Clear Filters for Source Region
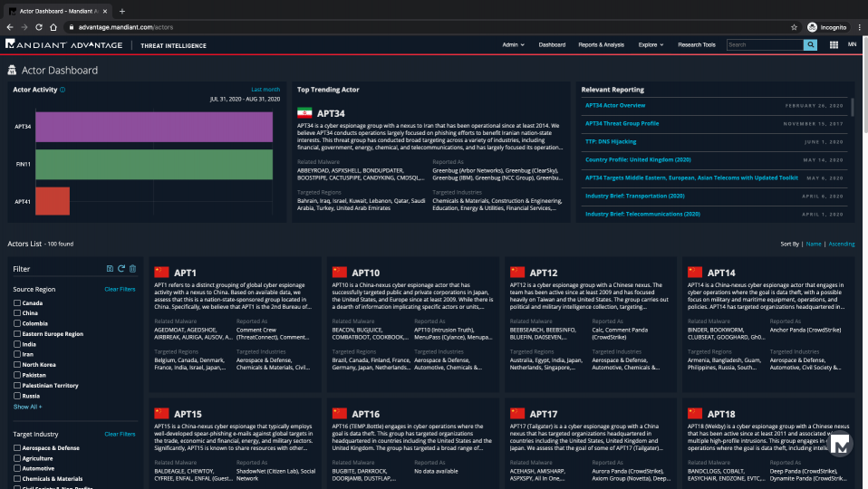 click(120, 289)
